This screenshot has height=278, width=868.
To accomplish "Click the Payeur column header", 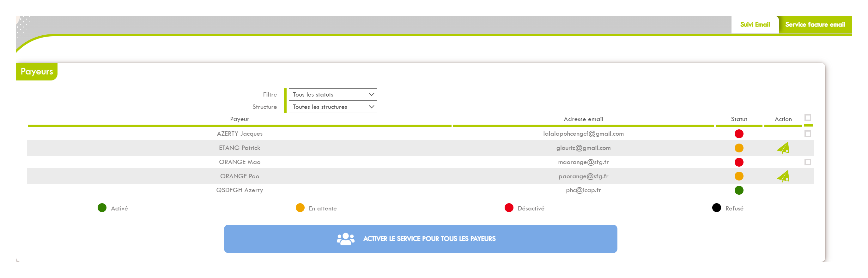I will coord(240,119).
